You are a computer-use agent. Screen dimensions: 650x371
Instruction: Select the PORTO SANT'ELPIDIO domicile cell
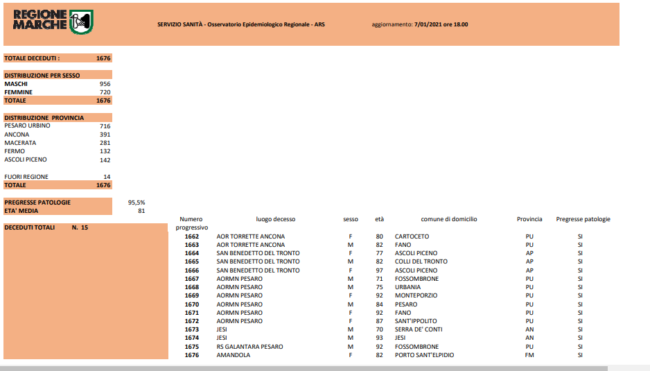pyautogui.click(x=424, y=355)
